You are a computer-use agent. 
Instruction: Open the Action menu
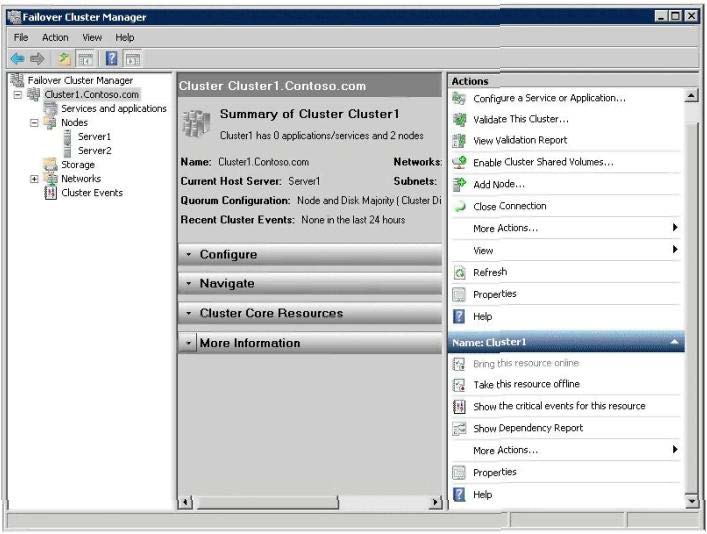click(55, 37)
